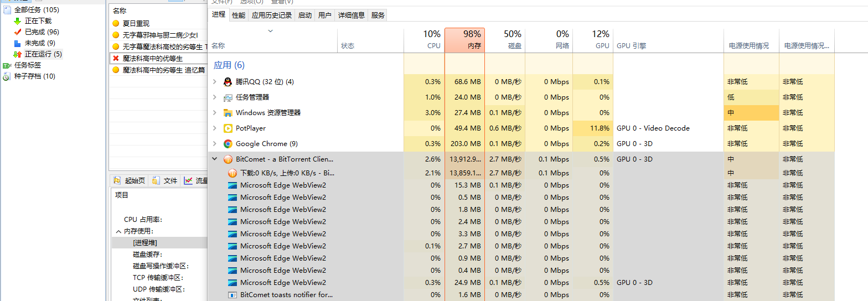This screenshot has height=301, width=868.
Task: Click the yellow status icon of 夏日重现
Action: (116, 23)
